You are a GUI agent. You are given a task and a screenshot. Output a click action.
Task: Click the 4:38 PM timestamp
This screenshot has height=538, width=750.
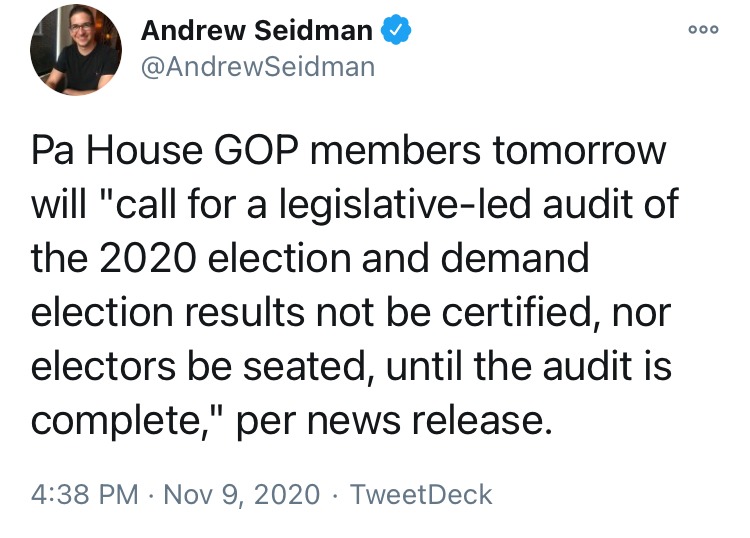(x=84, y=494)
